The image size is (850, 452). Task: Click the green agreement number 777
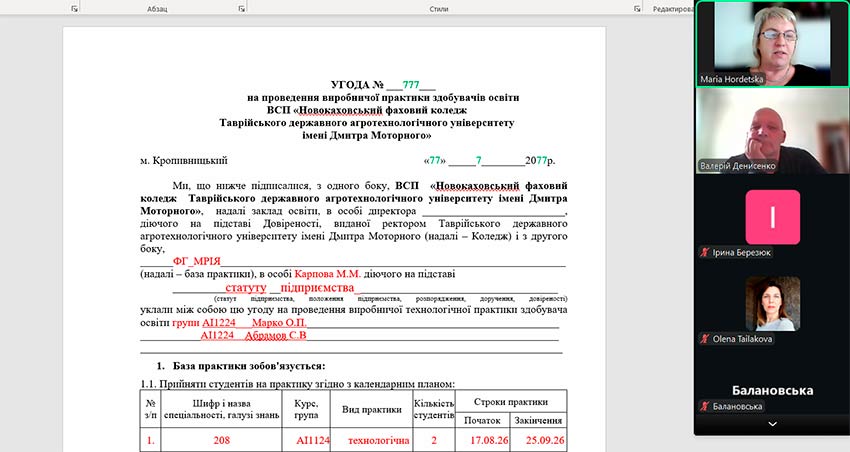411,85
